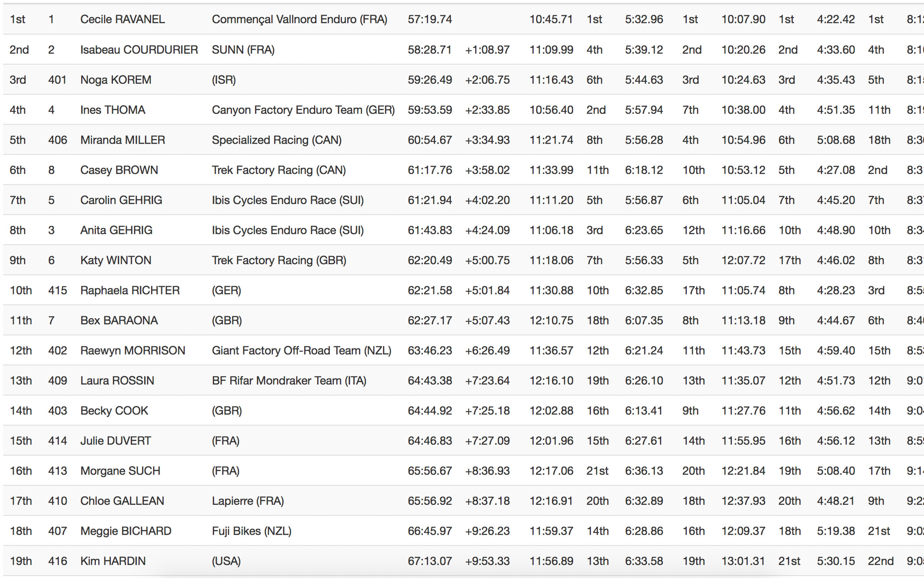
Task: Select Canyon Factory Enduro Team (GER) cell
Action: click(x=303, y=110)
